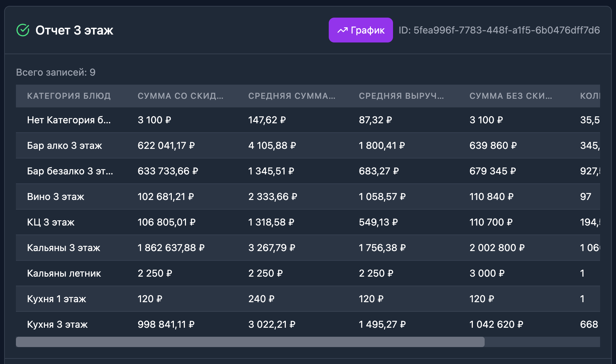This screenshot has width=616, height=364.
Task: Sort by Средняя выруч… column header
Action: pyautogui.click(x=401, y=96)
